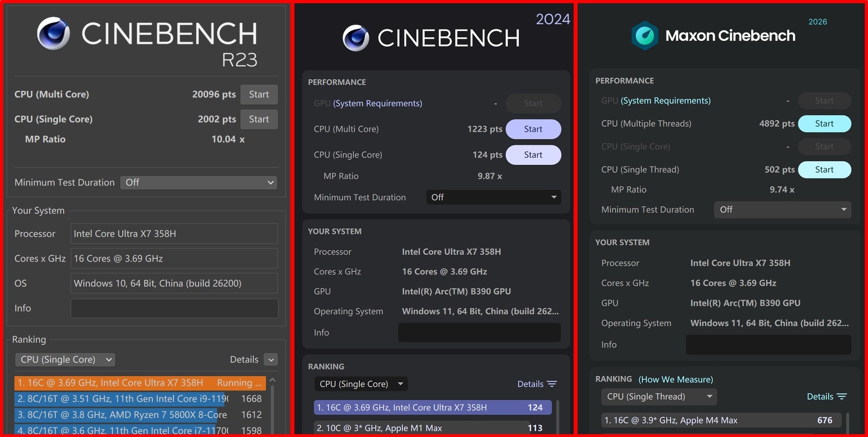
Task: Expand Details chevron in Cinebench R23 ranking
Action: [x=271, y=360]
